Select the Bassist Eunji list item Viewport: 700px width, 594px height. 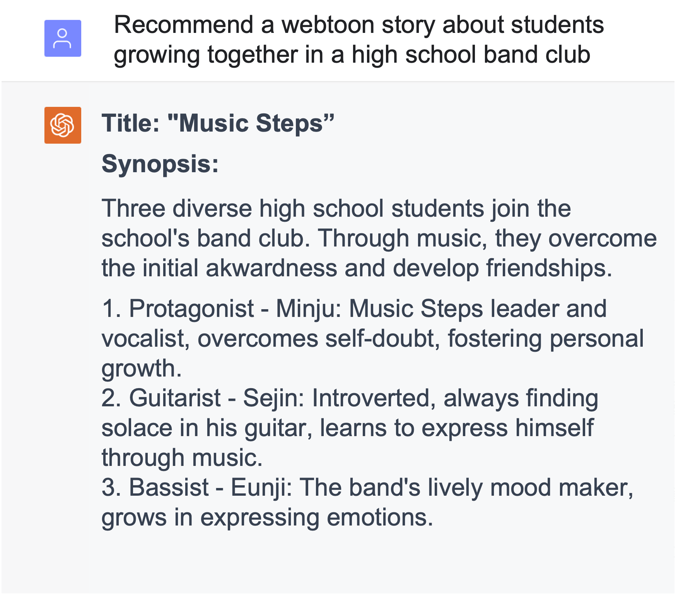tap(367, 502)
